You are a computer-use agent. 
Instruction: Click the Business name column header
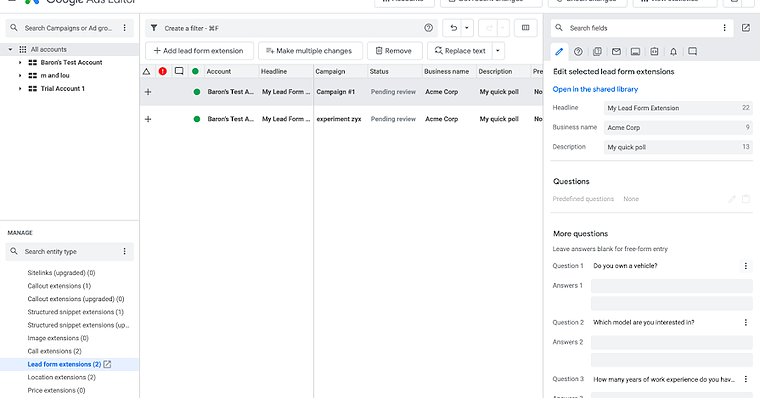click(446, 71)
